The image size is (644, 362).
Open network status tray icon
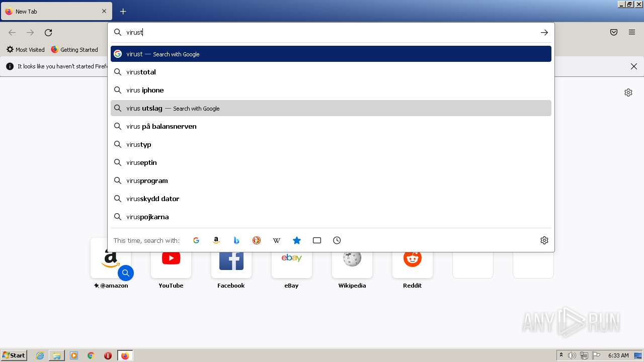tap(584, 355)
